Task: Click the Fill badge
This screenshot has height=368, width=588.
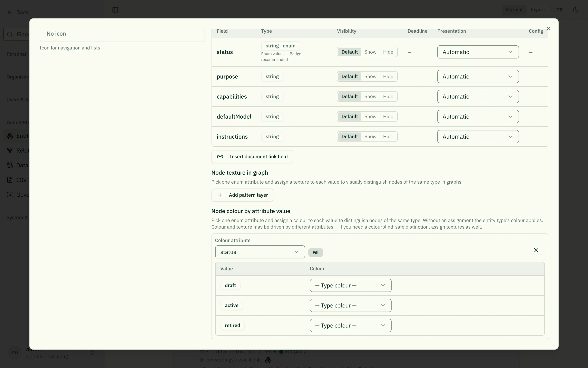Action: tap(315, 252)
